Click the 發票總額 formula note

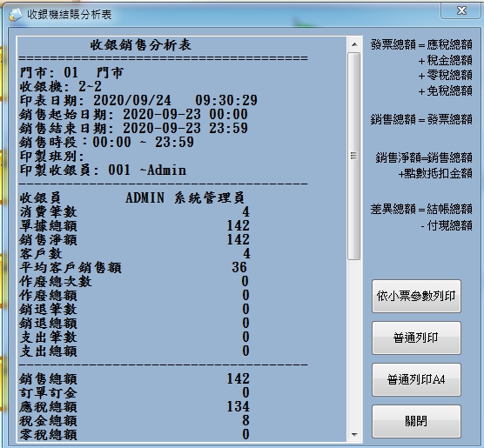pyautogui.click(x=421, y=68)
